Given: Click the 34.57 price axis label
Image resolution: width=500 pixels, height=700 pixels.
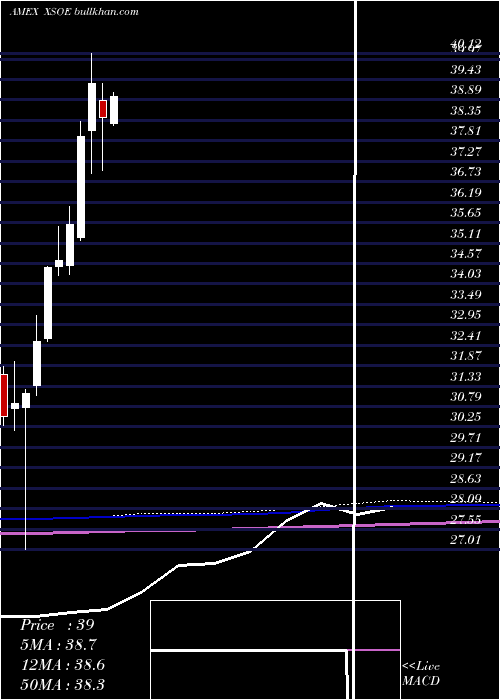Looking at the screenshot, I should (x=466, y=254).
